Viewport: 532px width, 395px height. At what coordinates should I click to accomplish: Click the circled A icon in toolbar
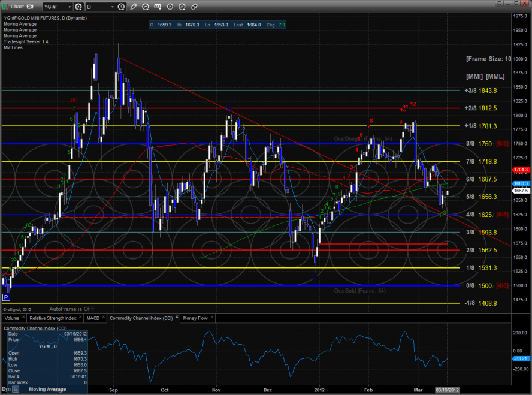coord(182,6)
